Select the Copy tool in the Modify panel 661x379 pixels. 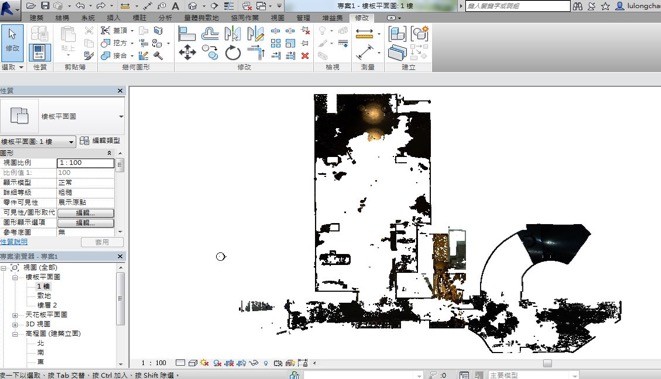click(210, 53)
